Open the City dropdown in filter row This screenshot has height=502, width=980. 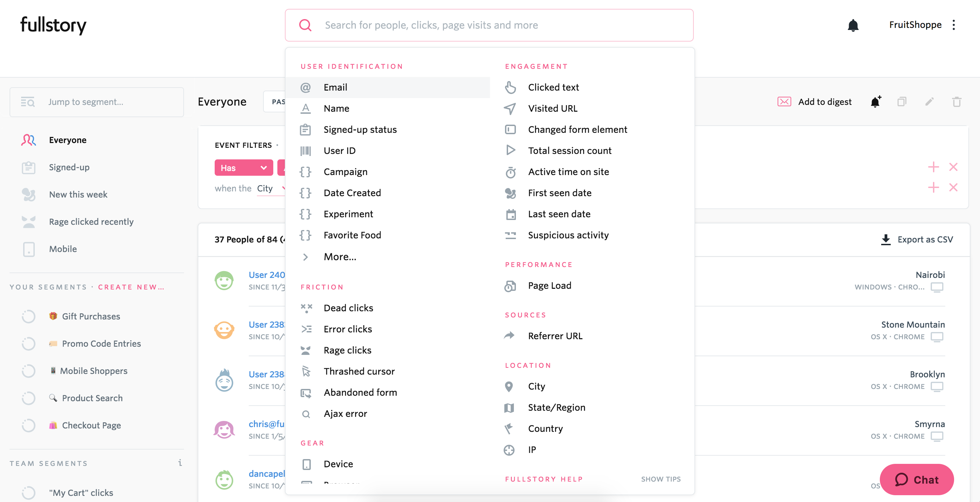coord(271,189)
